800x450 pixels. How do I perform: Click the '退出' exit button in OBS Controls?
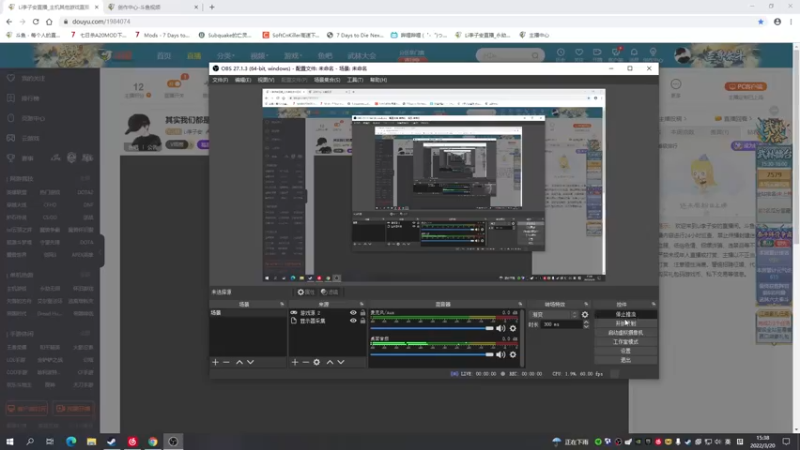pyautogui.click(x=626, y=360)
